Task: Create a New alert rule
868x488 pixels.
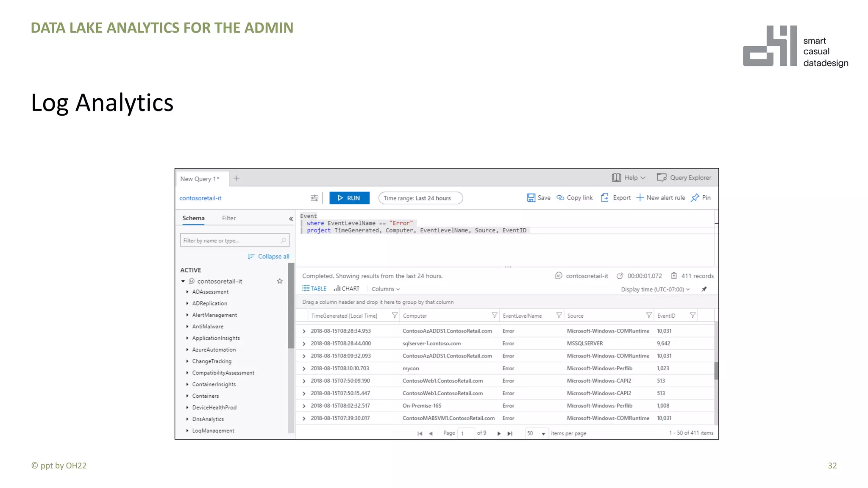Action: (661, 198)
